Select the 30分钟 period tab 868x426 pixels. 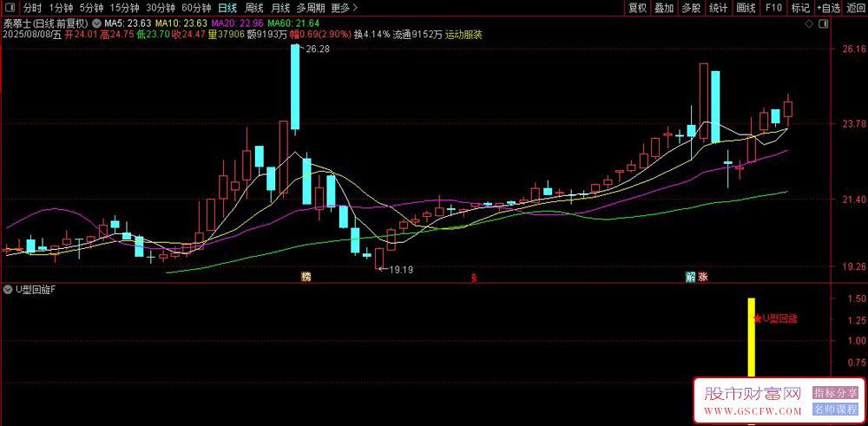tap(160, 8)
